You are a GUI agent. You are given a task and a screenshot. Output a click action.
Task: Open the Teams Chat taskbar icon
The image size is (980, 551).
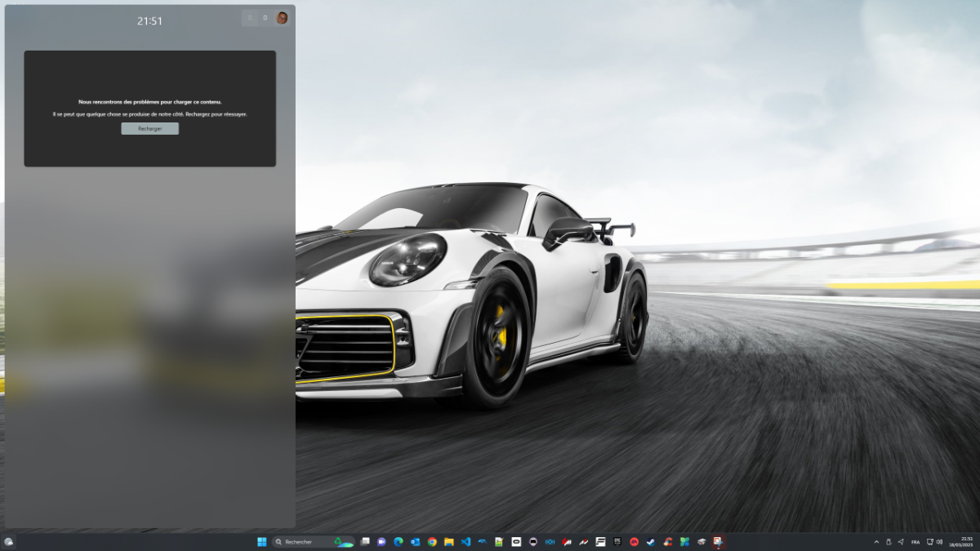pyautogui.click(x=381, y=542)
